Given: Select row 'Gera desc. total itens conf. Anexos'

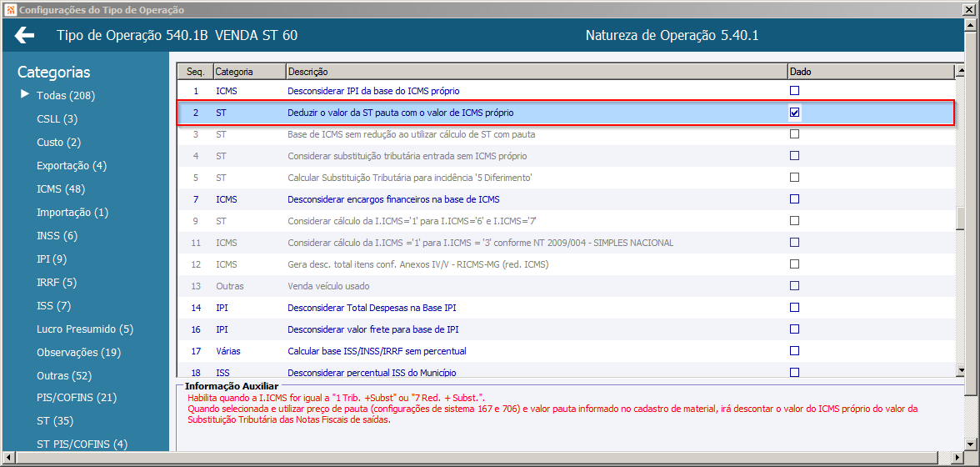Looking at the screenshot, I should [x=567, y=264].
